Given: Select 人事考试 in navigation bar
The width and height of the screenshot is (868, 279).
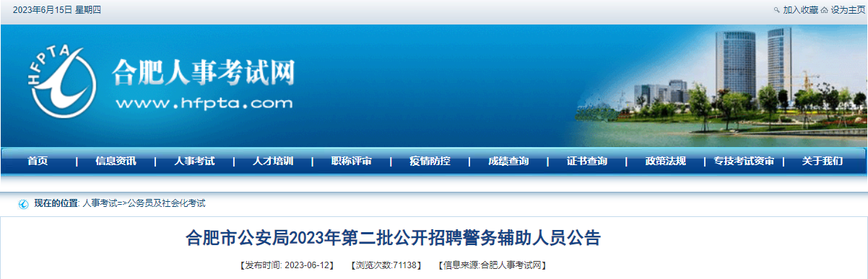Looking at the screenshot, I should (x=194, y=161).
